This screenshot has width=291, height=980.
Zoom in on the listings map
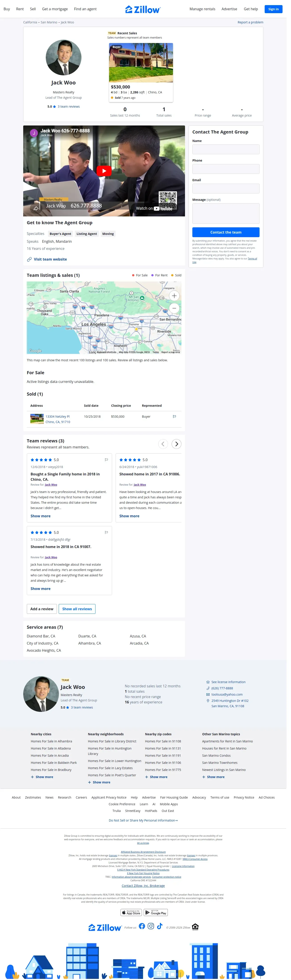coord(174,296)
